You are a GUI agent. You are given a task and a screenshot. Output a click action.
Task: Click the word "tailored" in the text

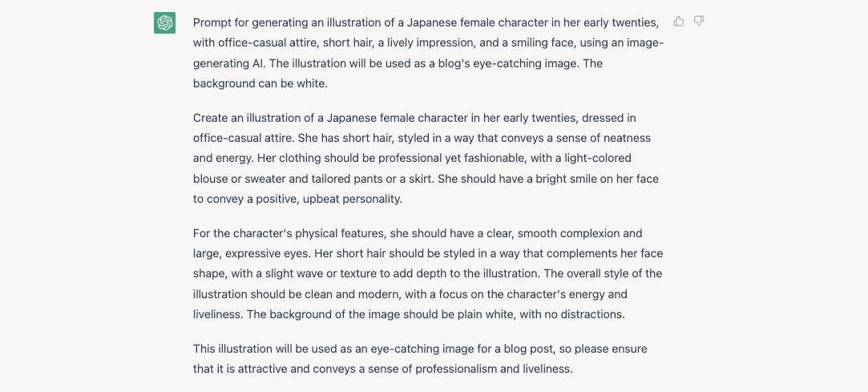click(353, 179)
